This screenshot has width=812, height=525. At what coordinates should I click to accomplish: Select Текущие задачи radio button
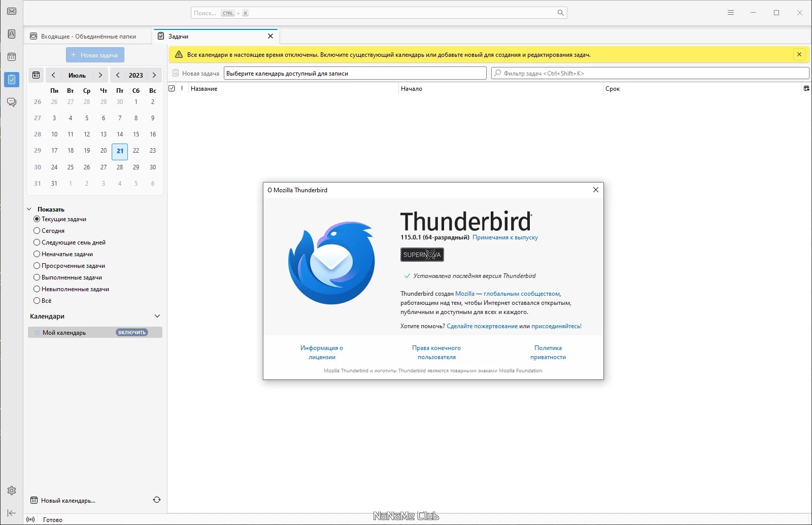tap(37, 219)
